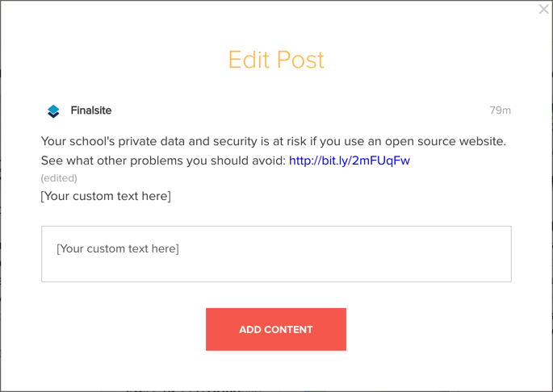Click the Finalsite logo icon
Image resolution: width=553 pixels, height=392 pixels.
click(x=53, y=111)
